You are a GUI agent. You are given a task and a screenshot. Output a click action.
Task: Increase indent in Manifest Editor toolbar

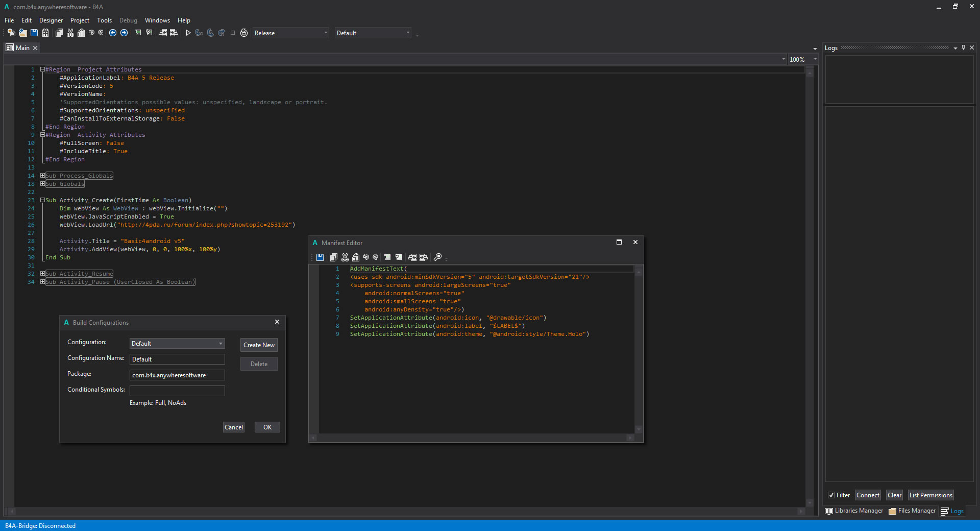424,257
